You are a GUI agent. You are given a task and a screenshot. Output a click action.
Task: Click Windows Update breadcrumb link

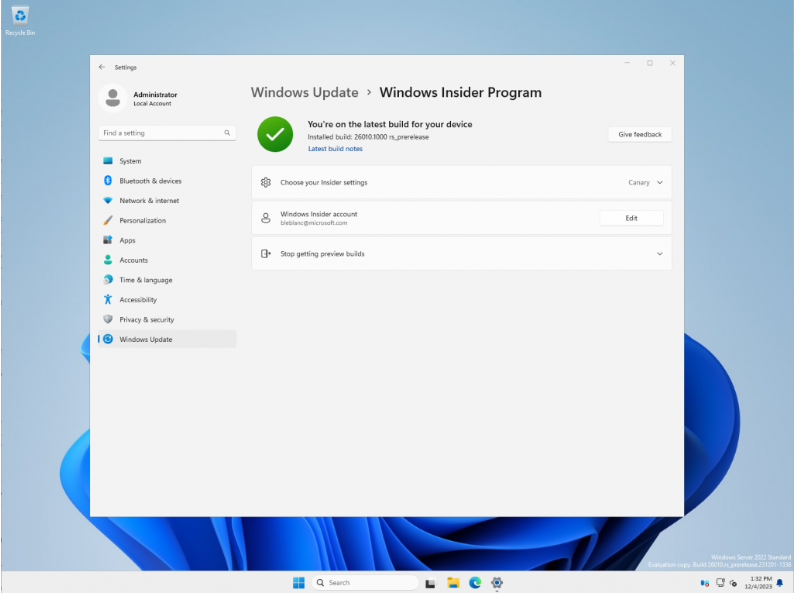[x=304, y=92]
